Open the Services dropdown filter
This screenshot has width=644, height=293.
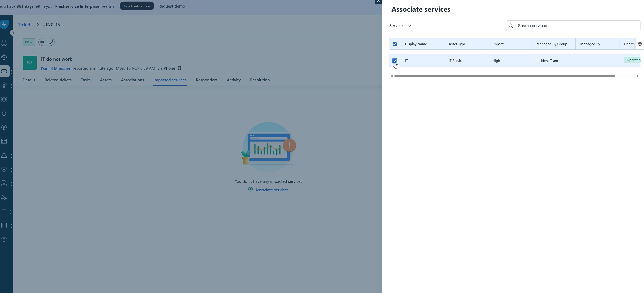400,26
